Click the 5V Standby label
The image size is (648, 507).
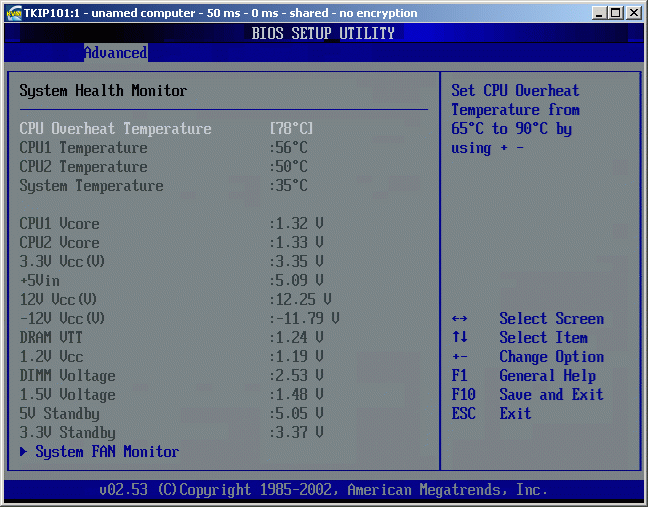[x=60, y=414]
